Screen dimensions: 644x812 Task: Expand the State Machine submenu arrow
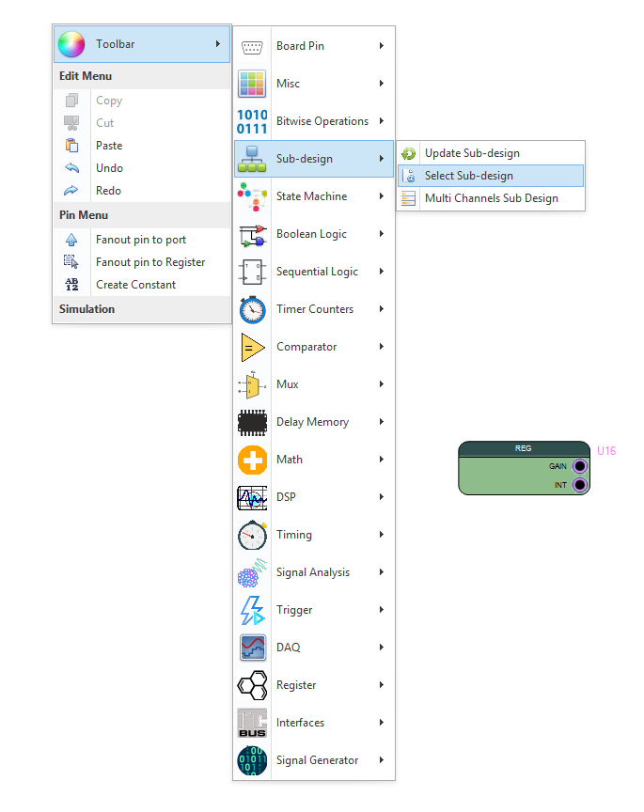coord(382,196)
